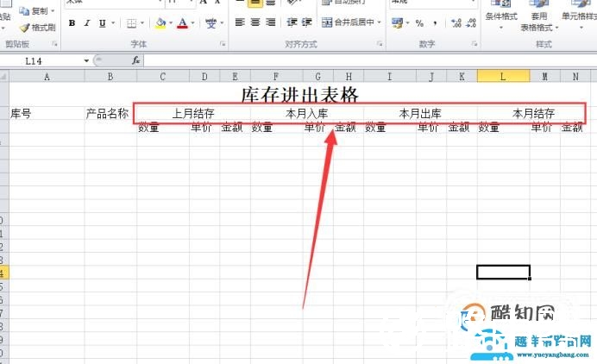Apply the yellow fill color bucket
Viewport: 597px width, 364px height.
[160, 23]
